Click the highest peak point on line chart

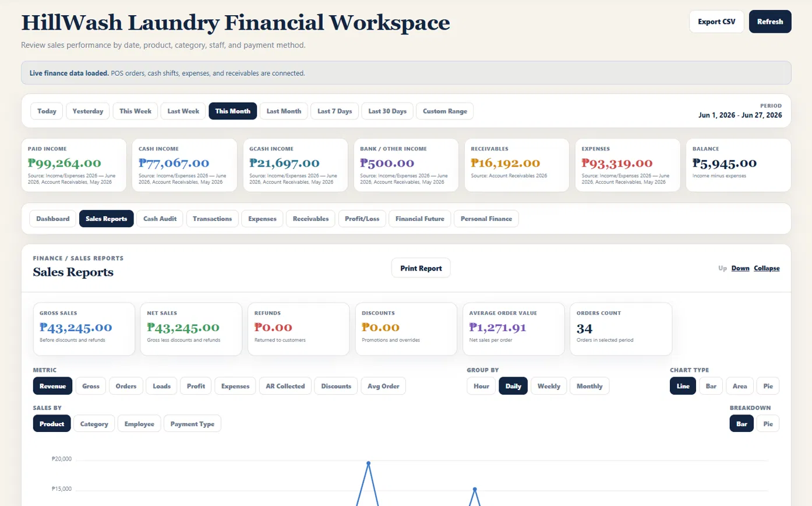coord(368,463)
